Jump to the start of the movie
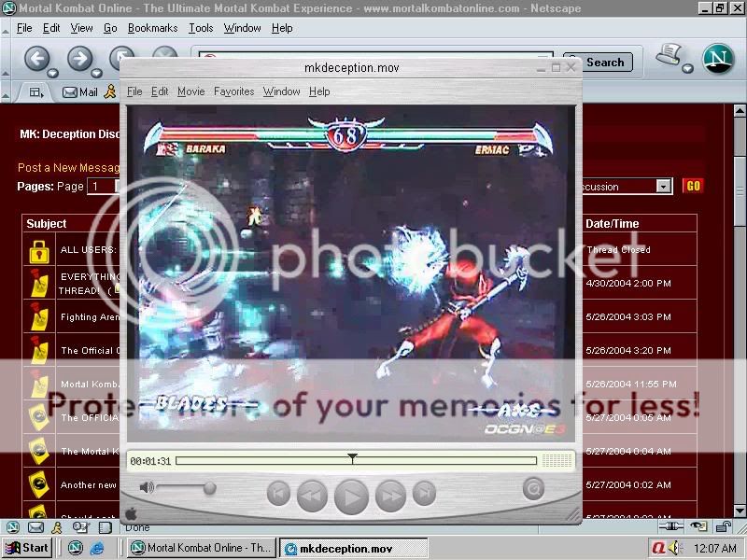This screenshot has height=560, width=747. 278,493
